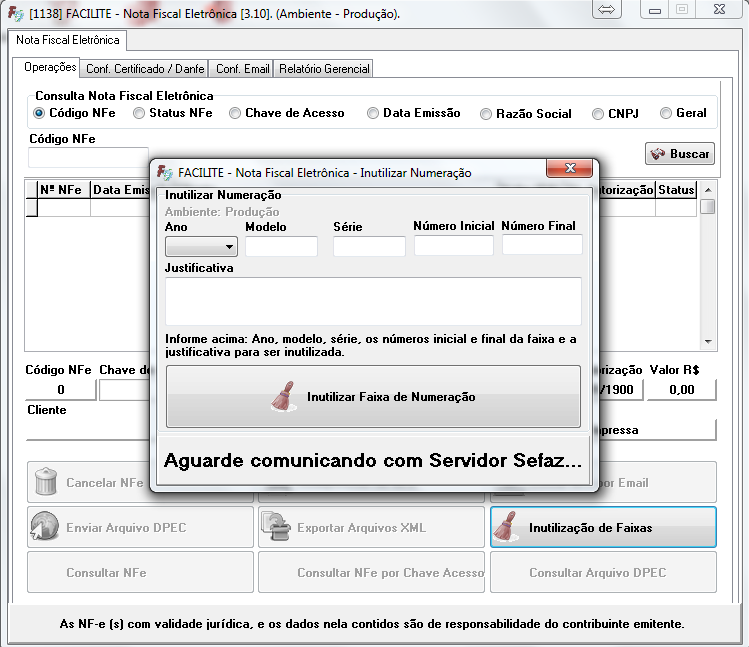Click the double-arrow resize button in title bar
The image size is (749, 647).
coord(607,10)
